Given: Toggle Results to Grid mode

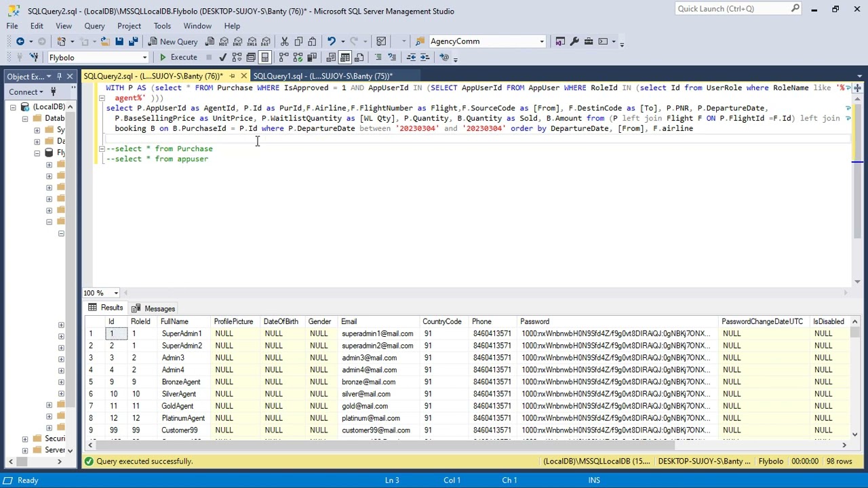Looking at the screenshot, I should pyautogui.click(x=344, y=58).
